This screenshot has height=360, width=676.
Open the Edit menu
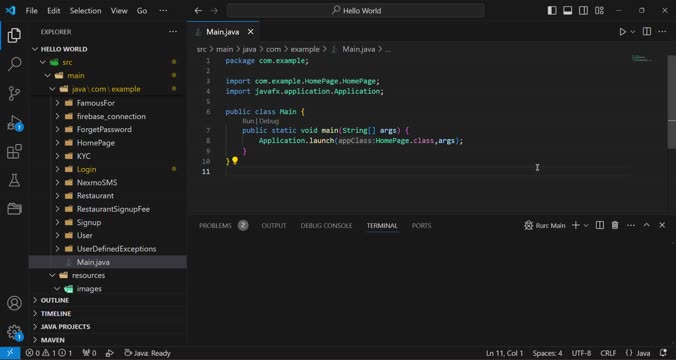[53, 11]
